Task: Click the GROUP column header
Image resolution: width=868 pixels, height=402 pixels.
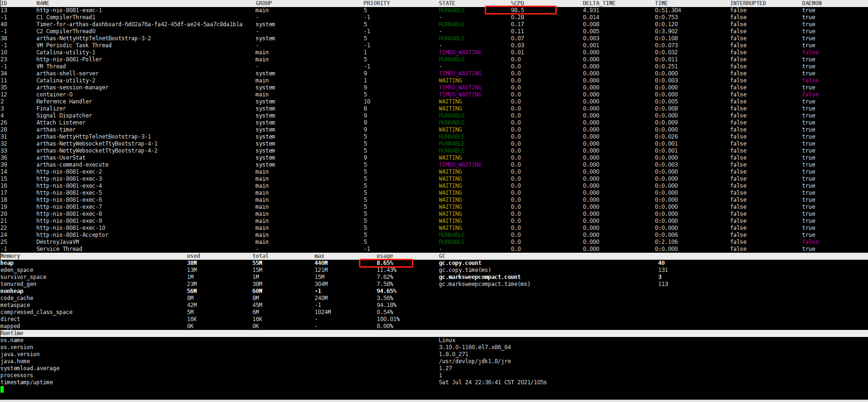Action: 264,3
